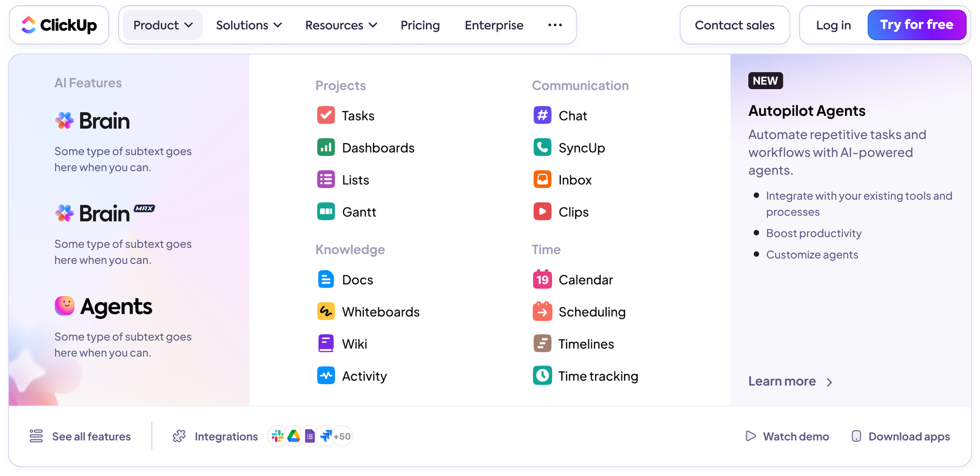Click the Whiteboards icon
The height and width of the screenshot is (476, 980).
coord(326,312)
